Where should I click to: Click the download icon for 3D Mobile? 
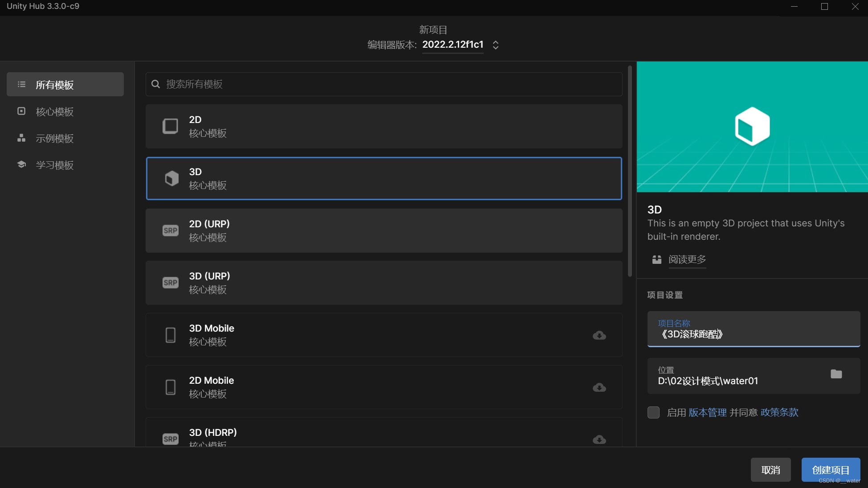599,335
